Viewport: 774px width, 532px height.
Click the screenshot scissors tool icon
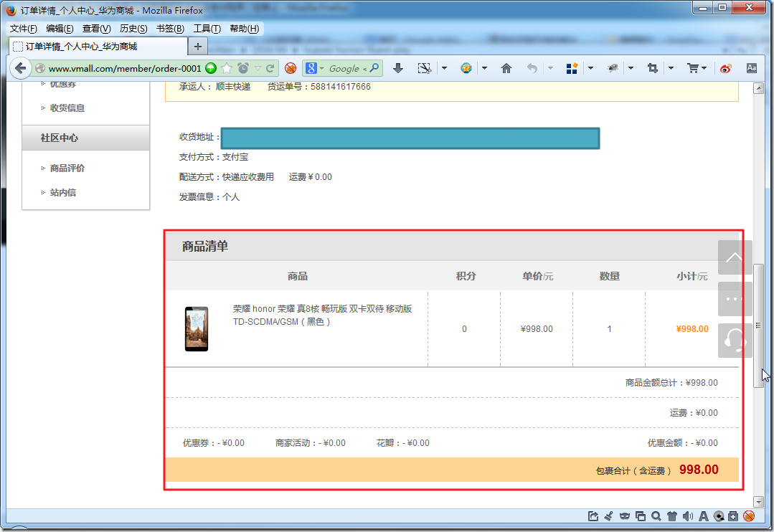click(425, 68)
